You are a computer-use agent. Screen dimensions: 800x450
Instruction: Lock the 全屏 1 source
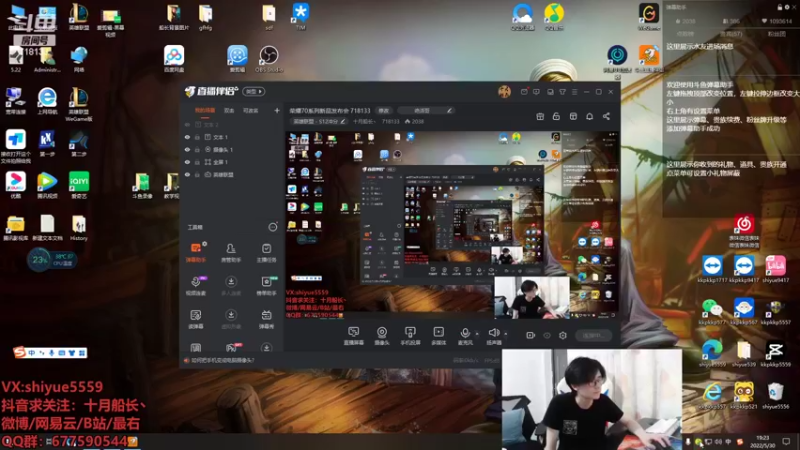pyautogui.click(x=197, y=162)
